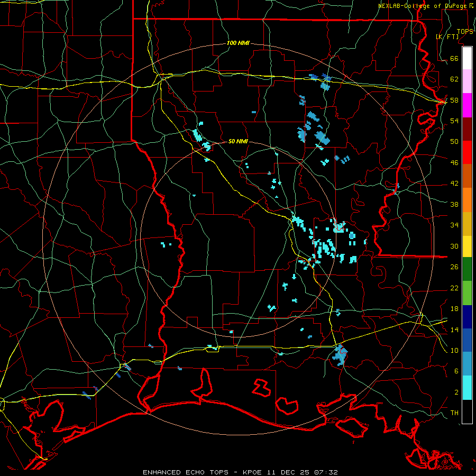Click the '6' legend label
The width and height of the screenshot is (476, 476).
(456, 371)
